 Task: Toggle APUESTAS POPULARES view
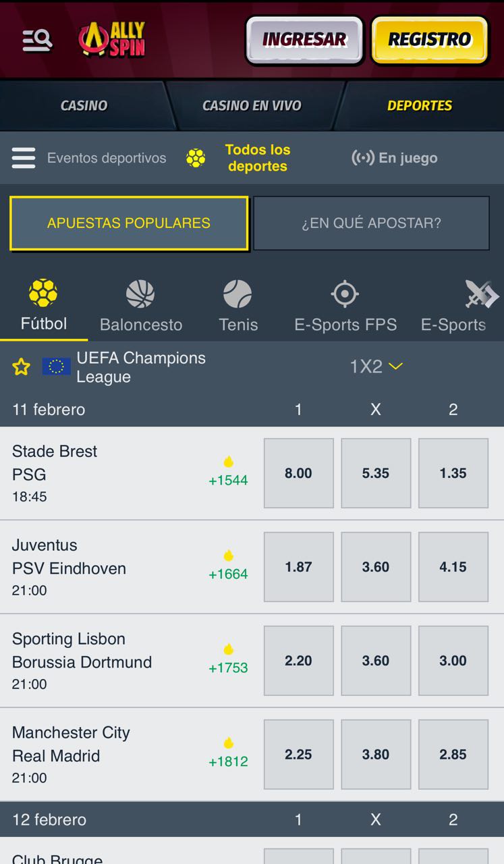(129, 223)
